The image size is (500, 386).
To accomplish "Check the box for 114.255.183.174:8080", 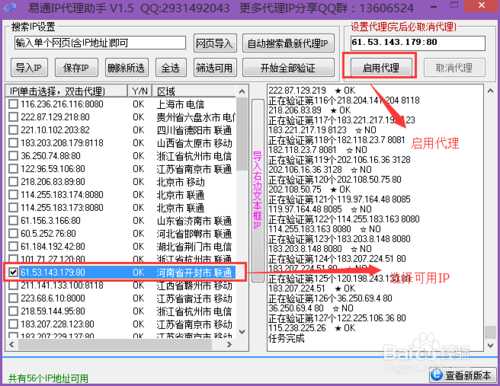I will pos(13,195).
